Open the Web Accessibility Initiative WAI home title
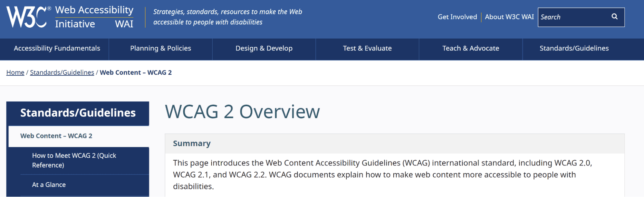 (94, 17)
